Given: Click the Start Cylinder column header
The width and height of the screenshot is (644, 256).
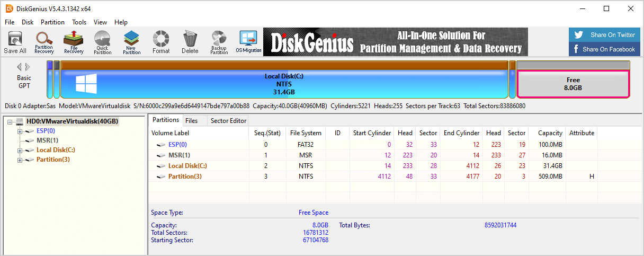Looking at the screenshot, I should pos(372,133).
